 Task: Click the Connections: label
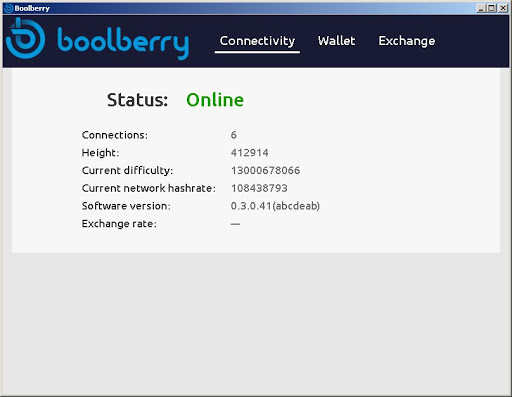click(x=115, y=135)
